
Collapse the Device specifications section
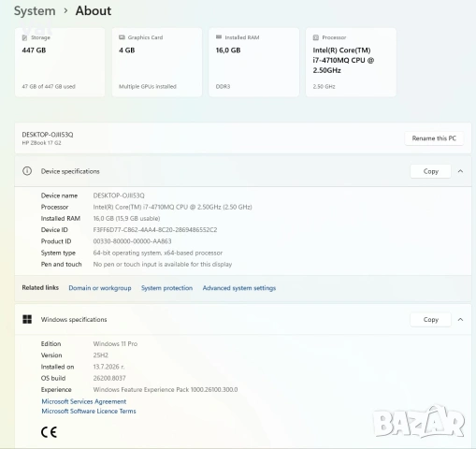(460, 171)
